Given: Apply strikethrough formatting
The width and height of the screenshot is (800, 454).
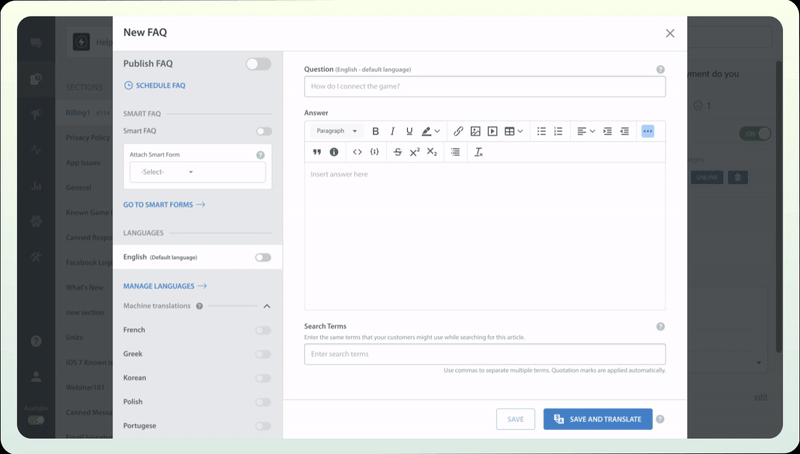Looking at the screenshot, I should pos(398,152).
